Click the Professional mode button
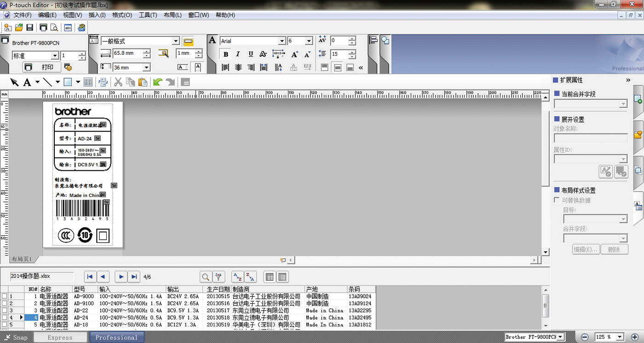Image resolution: width=644 pixels, height=343 pixels. 116,337
